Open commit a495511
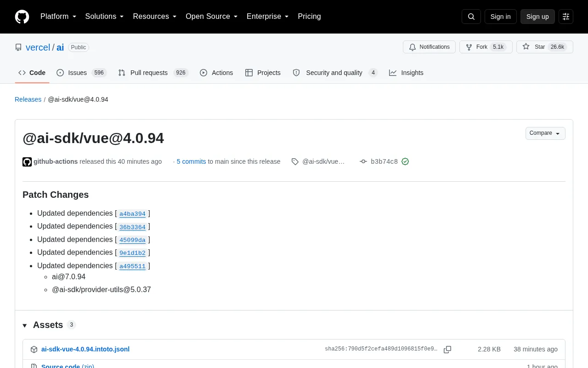This screenshot has width=588, height=368. 132,266
